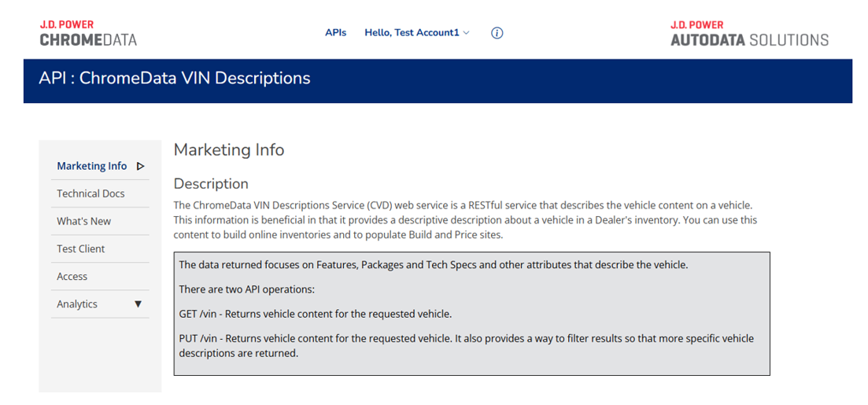
Task: Open the circled info icon in header
Action: (497, 33)
